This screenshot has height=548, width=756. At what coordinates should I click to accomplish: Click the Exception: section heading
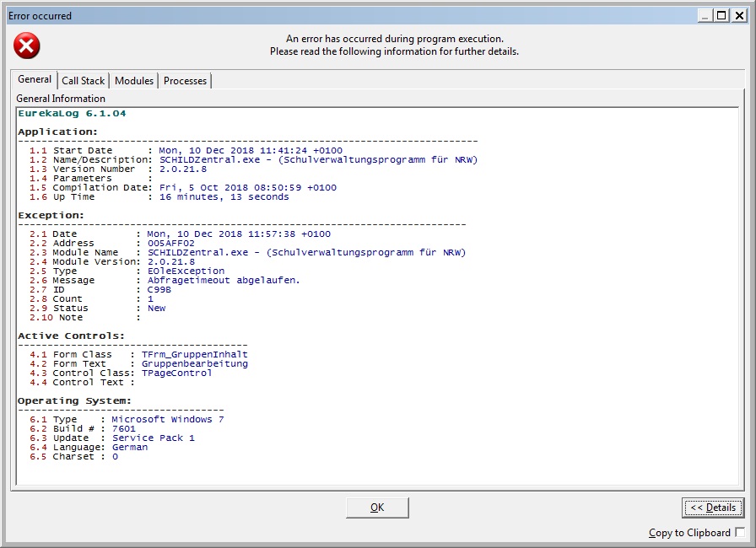(51, 215)
